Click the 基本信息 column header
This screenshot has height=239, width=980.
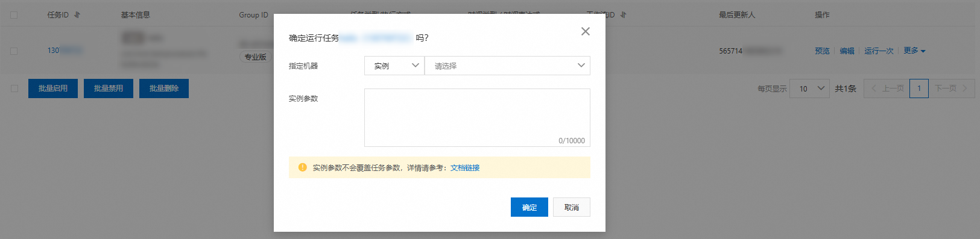pyautogui.click(x=136, y=15)
